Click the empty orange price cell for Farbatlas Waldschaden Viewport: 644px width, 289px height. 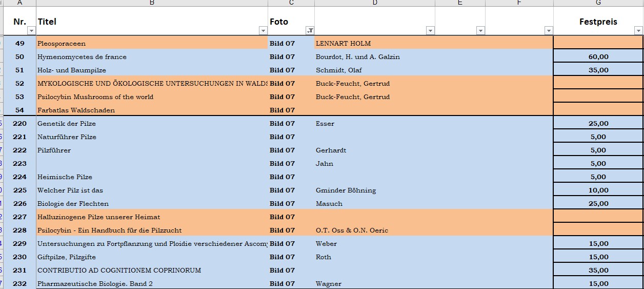pyautogui.click(x=598, y=110)
